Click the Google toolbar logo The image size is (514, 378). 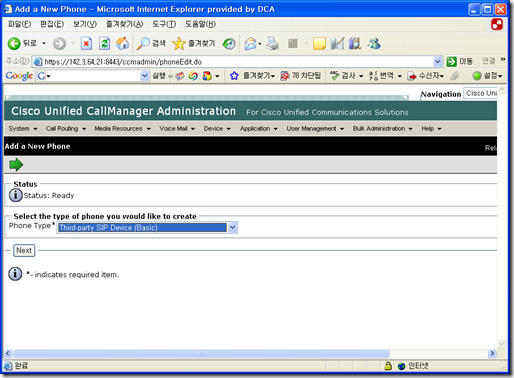(x=19, y=76)
